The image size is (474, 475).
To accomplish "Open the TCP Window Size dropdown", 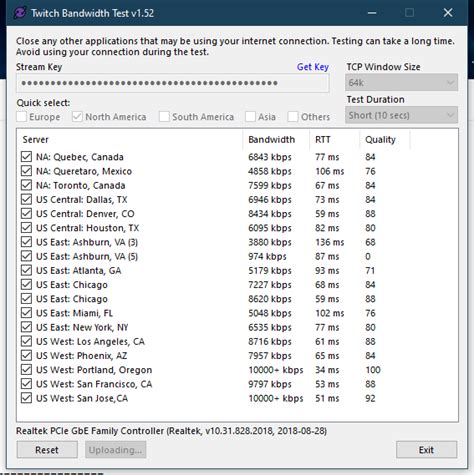I will (401, 82).
